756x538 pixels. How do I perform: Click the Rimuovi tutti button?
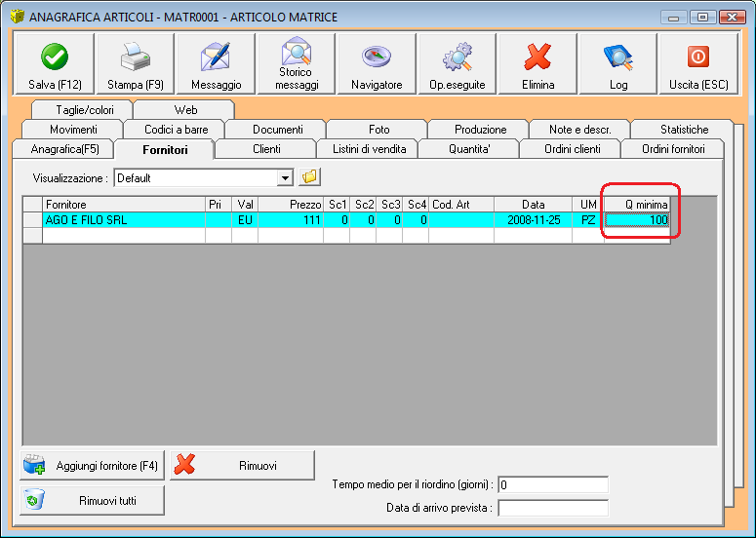click(92, 500)
